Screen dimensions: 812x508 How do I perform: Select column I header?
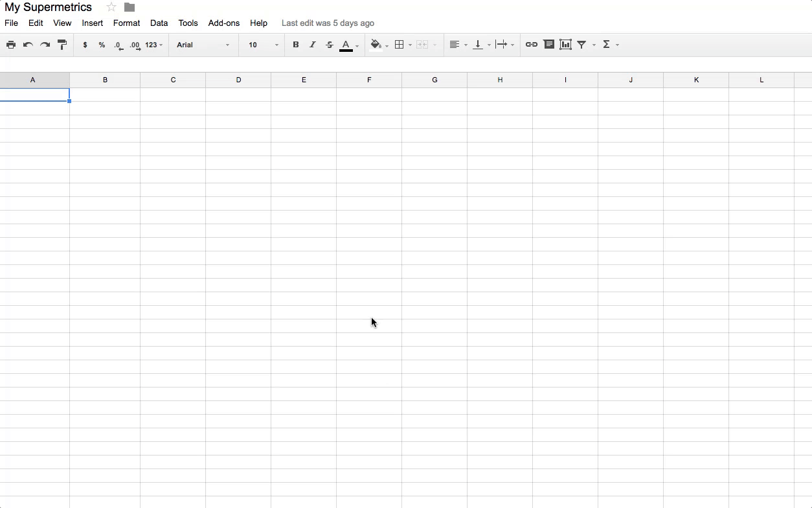point(565,80)
